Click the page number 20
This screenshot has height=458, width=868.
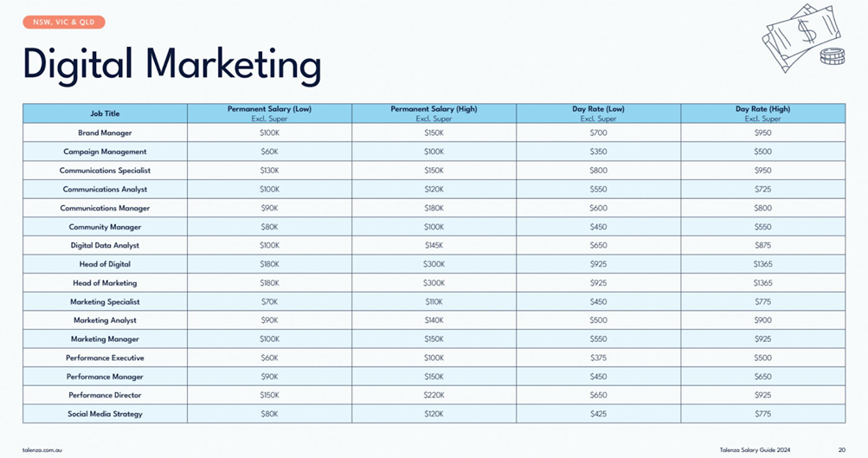point(842,450)
